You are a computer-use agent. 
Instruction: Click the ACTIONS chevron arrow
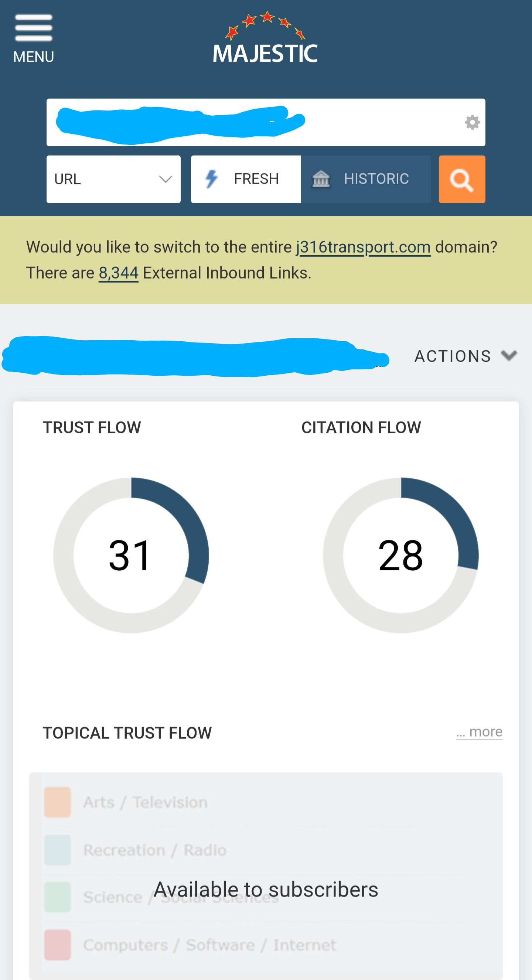pos(509,356)
